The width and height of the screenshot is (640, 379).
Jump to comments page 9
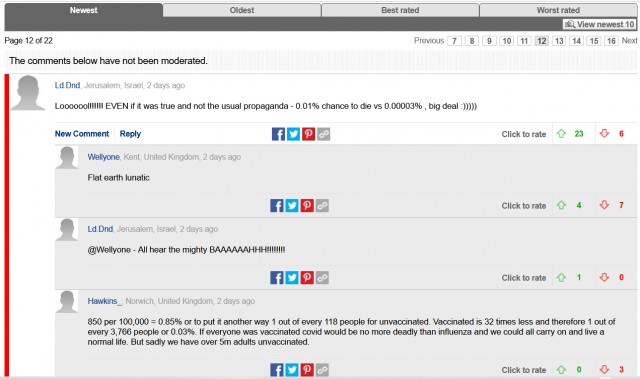(489, 41)
